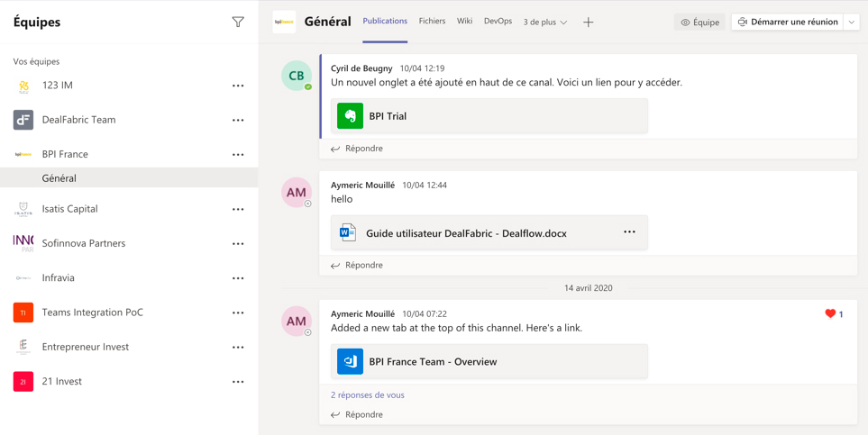Click the BPI France team logo in sidebar
The height and width of the screenshot is (435, 868).
[x=23, y=154]
